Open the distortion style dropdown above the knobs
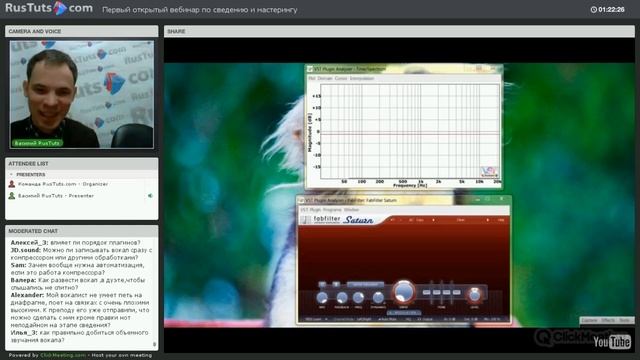 pyautogui.click(x=365, y=284)
